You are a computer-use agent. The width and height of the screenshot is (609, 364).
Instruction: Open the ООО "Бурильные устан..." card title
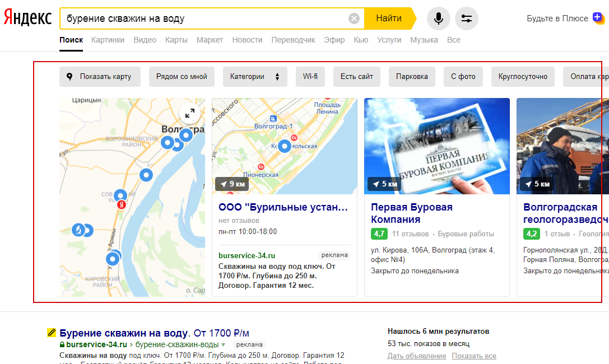(x=283, y=207)
